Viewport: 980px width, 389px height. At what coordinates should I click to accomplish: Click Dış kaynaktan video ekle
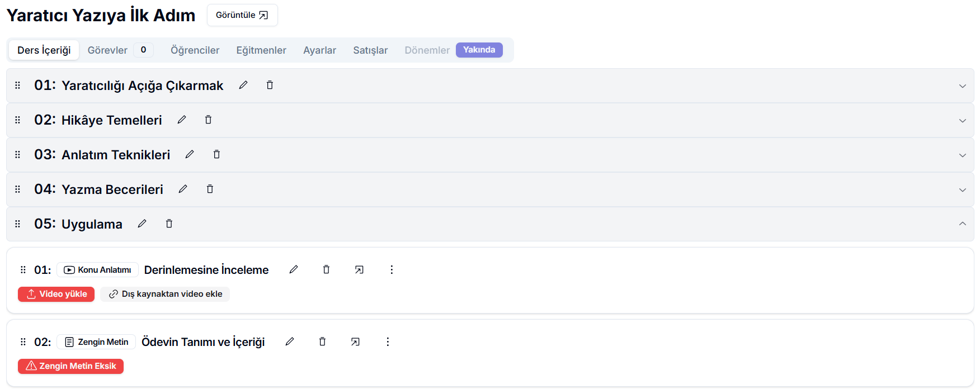click(x=165, y=294)
